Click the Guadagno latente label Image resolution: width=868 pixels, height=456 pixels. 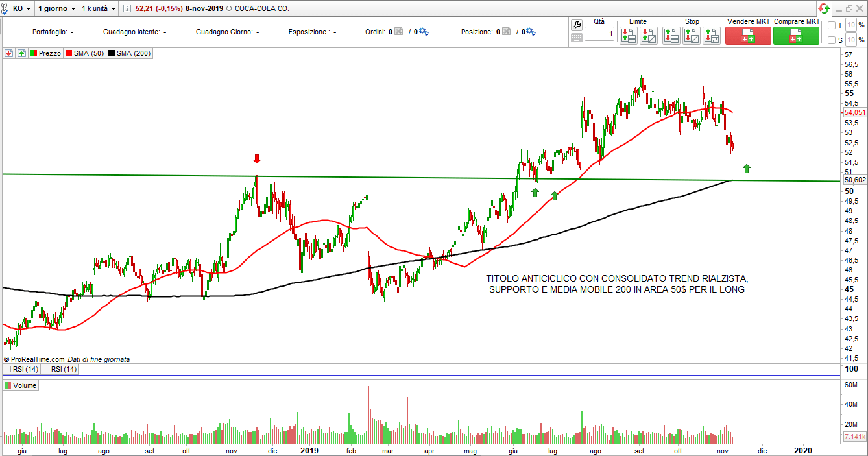(132, 32)
